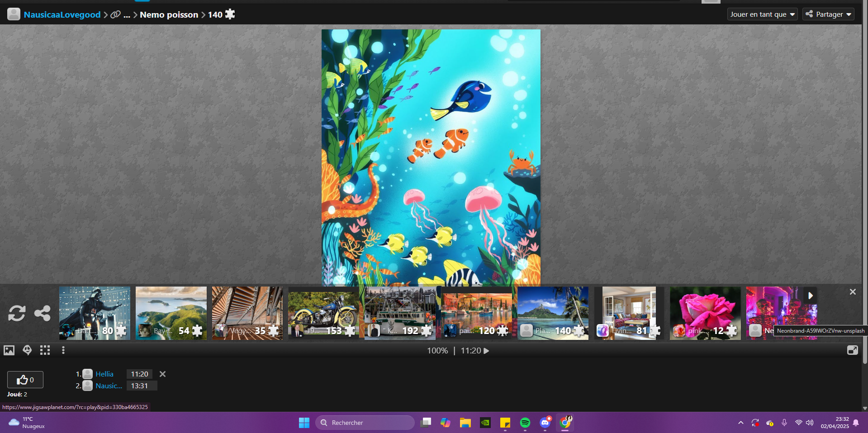Open the 81-piece living room puzzle
The image size is (868, 433).
[630, 313]
